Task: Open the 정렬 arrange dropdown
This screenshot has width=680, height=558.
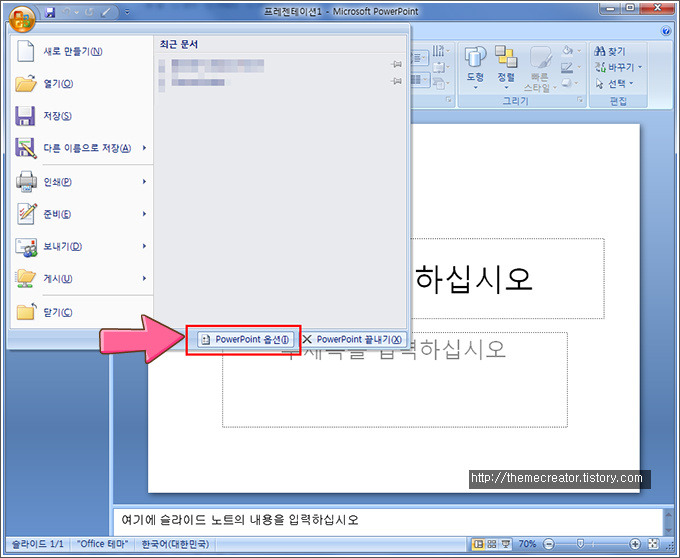Action: coord(506,68)
